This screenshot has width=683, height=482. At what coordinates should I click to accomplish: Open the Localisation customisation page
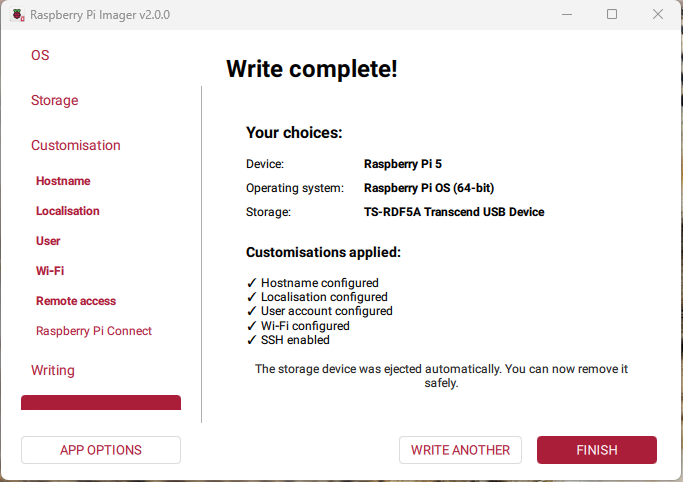[68, 211]
